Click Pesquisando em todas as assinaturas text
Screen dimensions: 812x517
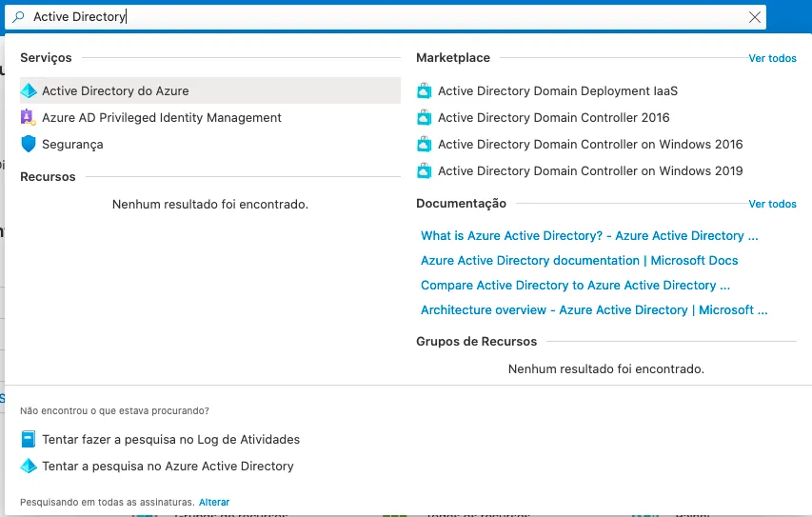pos(108,502)
